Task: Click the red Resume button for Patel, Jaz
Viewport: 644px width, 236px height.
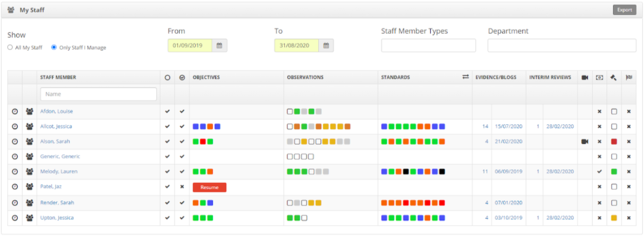Action: coord(209,188)
